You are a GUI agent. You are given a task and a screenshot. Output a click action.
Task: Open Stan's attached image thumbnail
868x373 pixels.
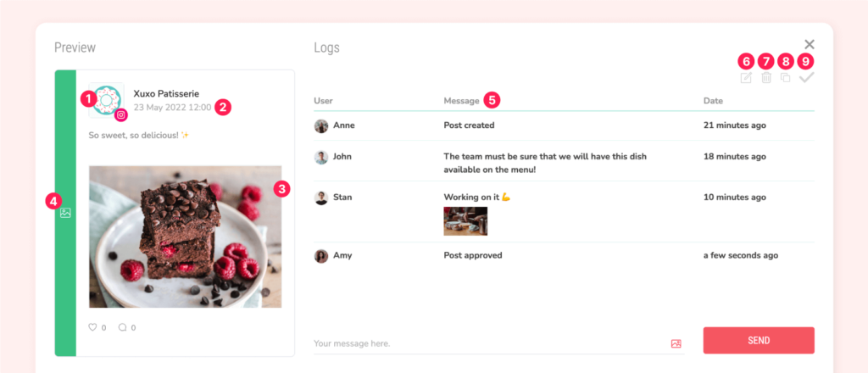point(465,221)
